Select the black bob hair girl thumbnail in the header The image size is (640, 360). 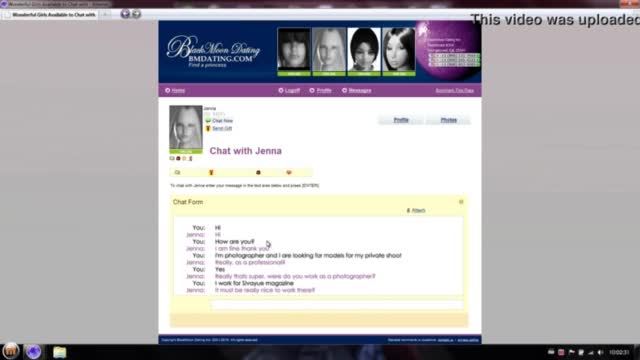[364, 52]
